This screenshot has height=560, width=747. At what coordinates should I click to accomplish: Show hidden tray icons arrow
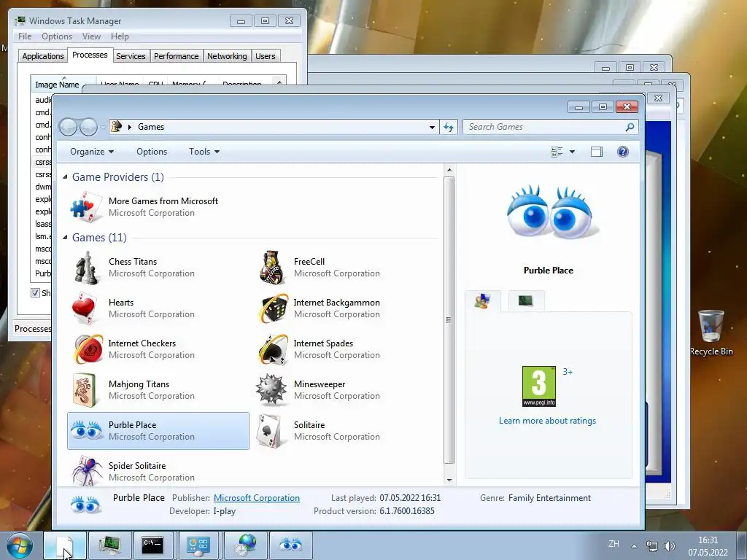[634, 546]
